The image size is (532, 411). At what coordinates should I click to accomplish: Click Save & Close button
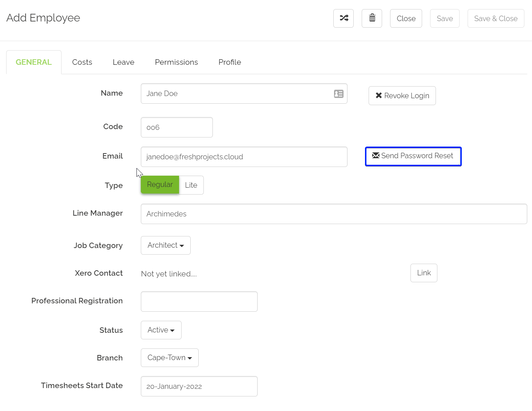pos(496,18)
